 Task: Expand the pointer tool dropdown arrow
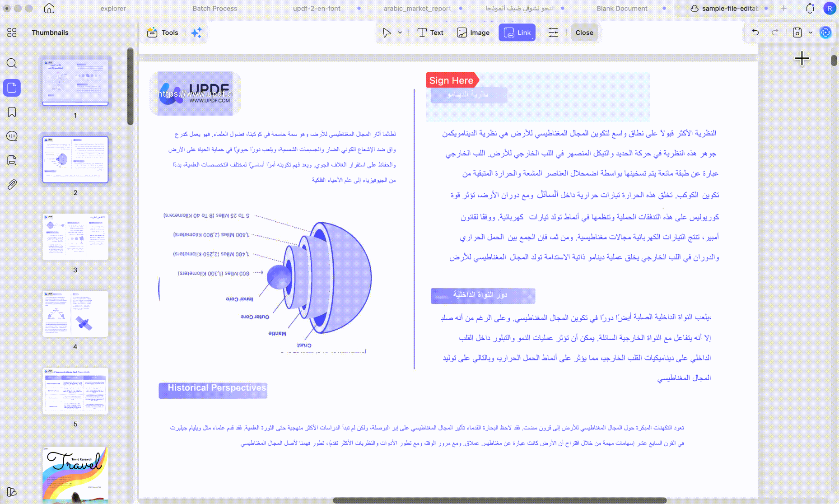(x=400, y=33)
